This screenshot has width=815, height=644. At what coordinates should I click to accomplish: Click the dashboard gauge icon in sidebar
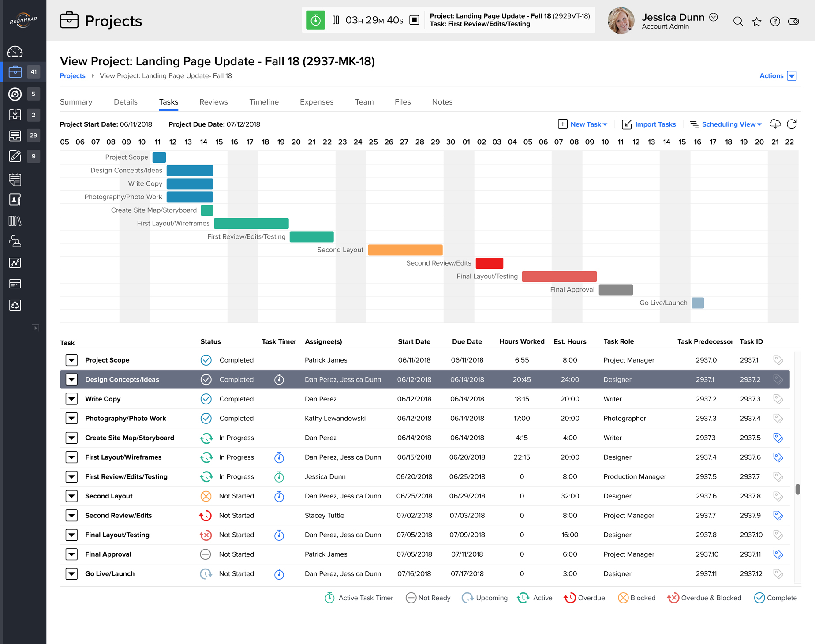tap(15, 52)
